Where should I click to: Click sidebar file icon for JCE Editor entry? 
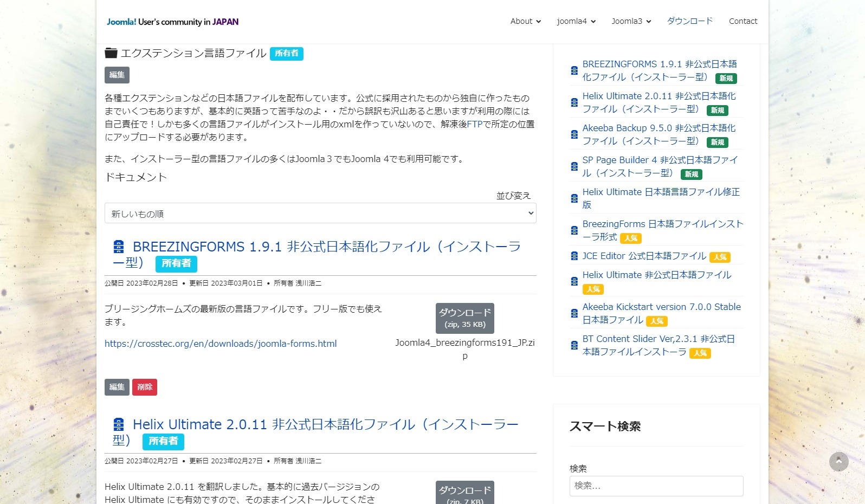pyautogui.click(x=574, y=256)
